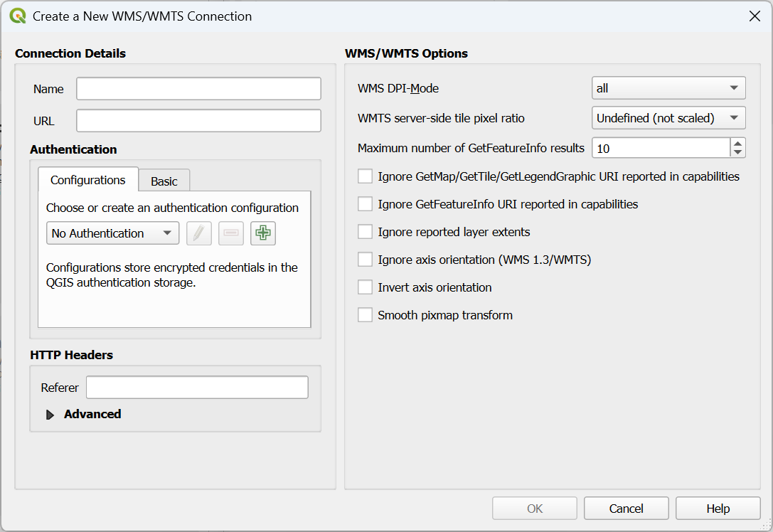The height and width of the screenshot is (532, 773).
Task: Click into the URL input field
Action: pos(198,121)
